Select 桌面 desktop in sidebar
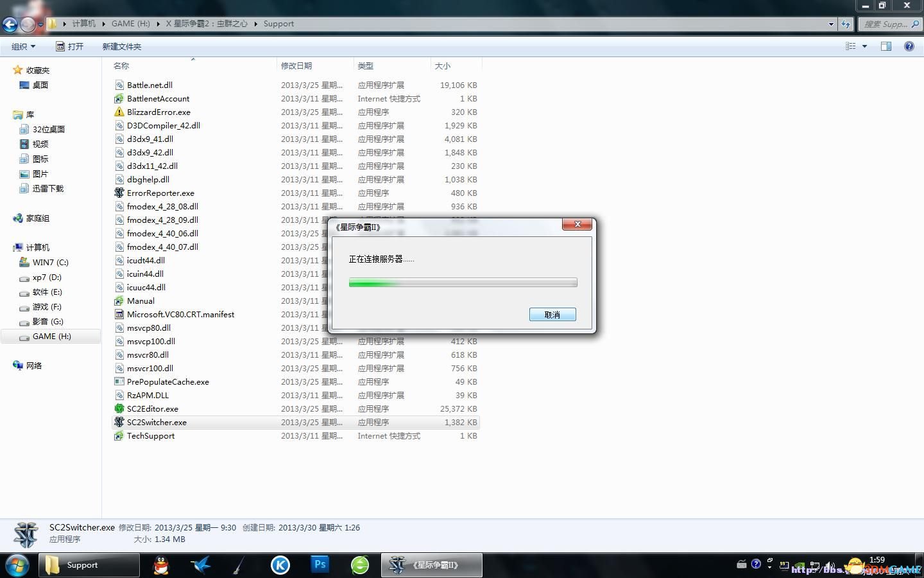The image size is (924, 578). 40,85
